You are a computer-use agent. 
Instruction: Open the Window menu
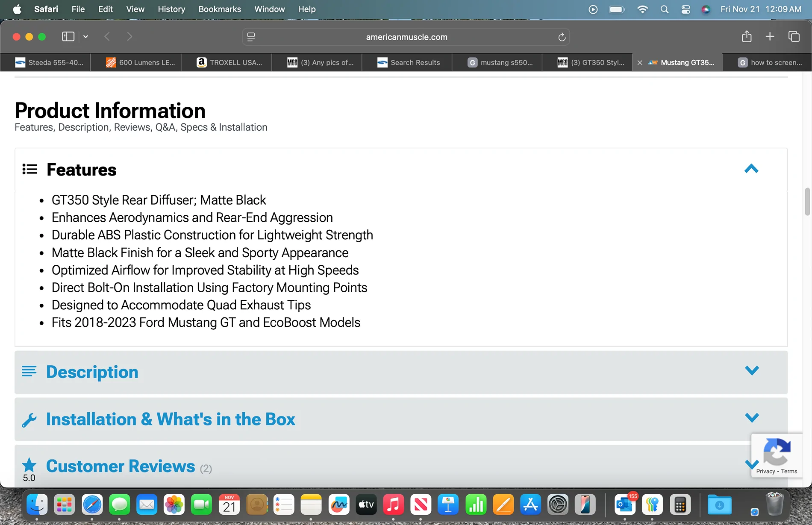[269, 9]
